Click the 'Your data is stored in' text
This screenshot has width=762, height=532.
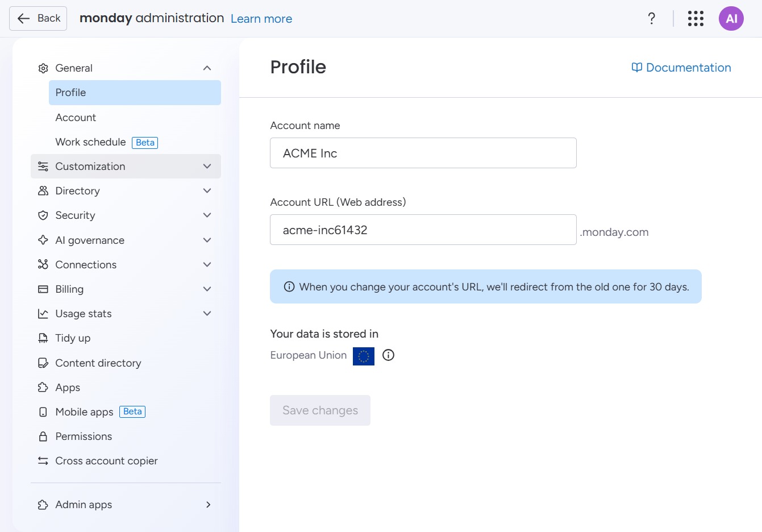pyautogui.click(x=324, y=334)
